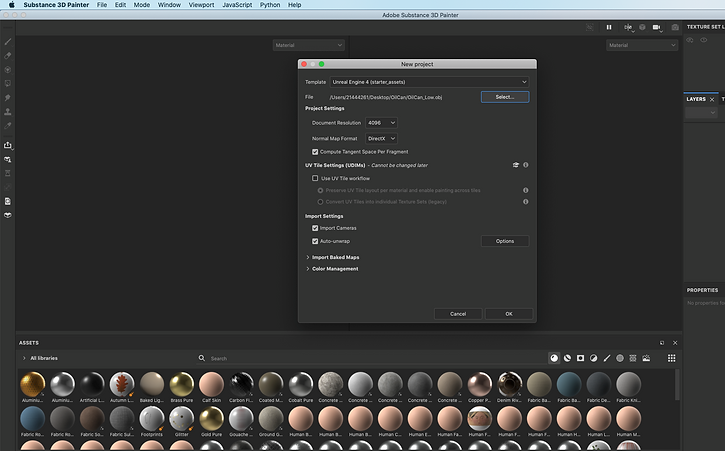Screen dimensions: 725x451
Task: Open Auto-unwrap Options button
Action: point(505,241)
